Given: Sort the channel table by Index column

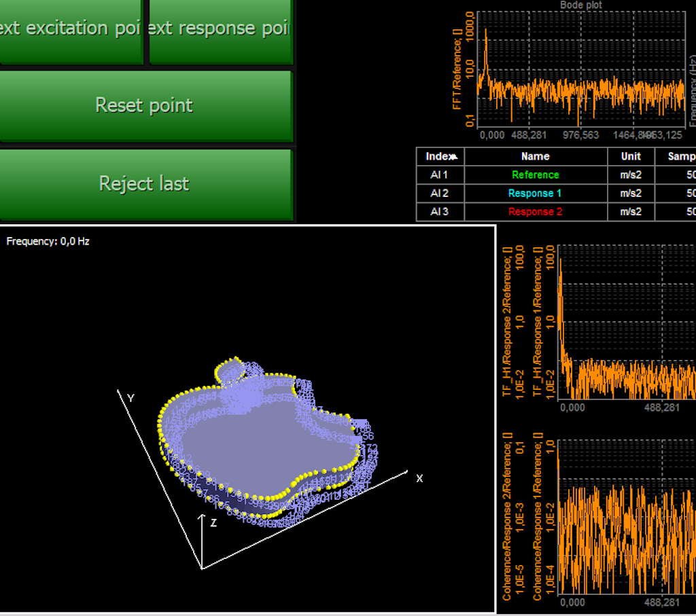Looking at the screenshot, I should tap(440, 157).
